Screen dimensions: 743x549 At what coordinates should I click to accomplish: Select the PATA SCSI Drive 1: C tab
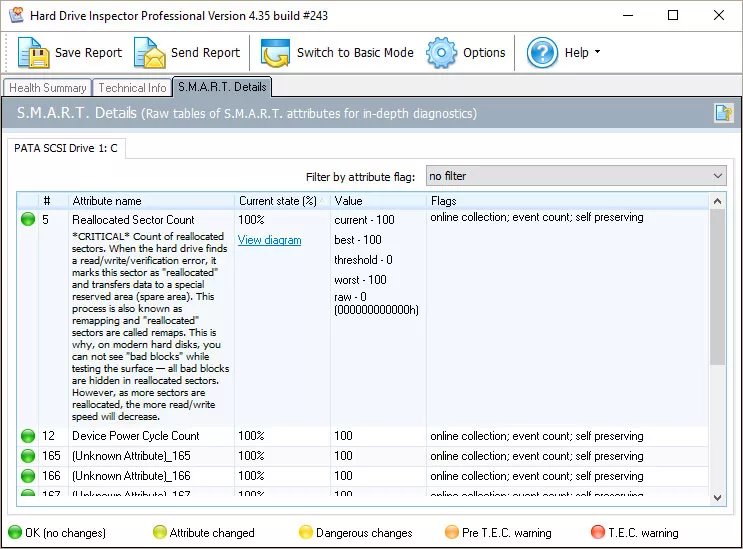point(66,148)
